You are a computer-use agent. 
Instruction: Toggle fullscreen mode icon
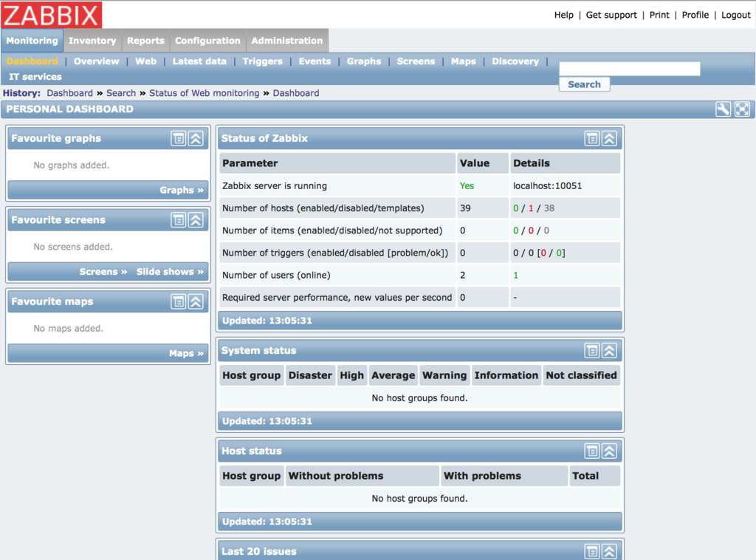point(742,109)
